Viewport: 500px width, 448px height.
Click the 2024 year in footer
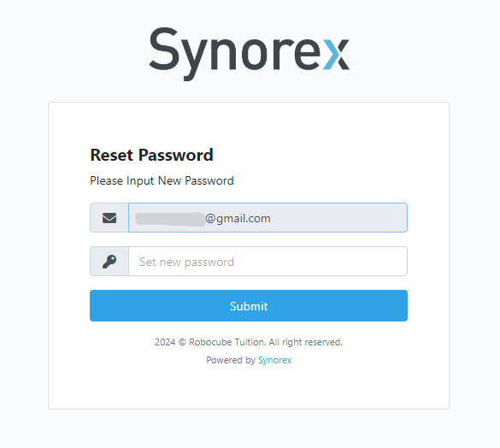click(x=165, y=342)
